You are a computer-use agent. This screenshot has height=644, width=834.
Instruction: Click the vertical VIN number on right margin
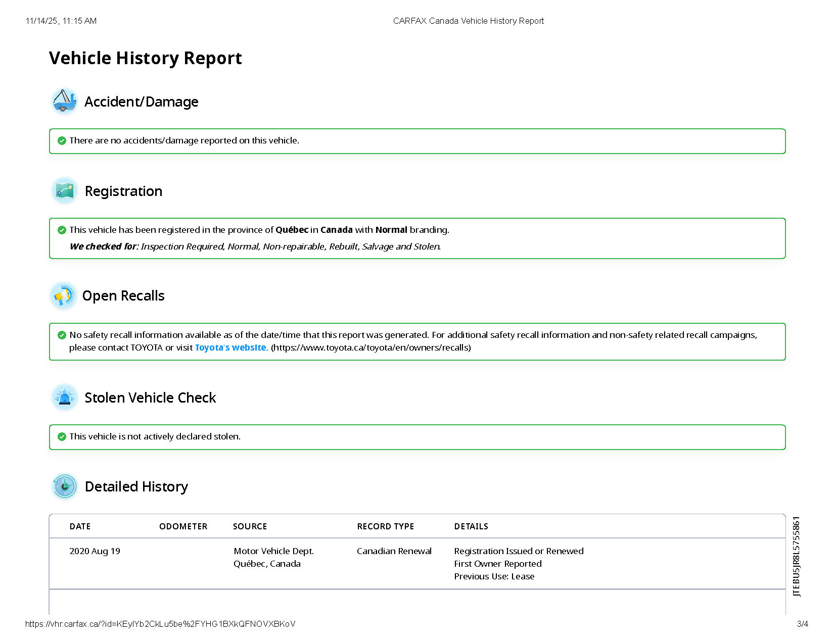click(x=797, y=556)
